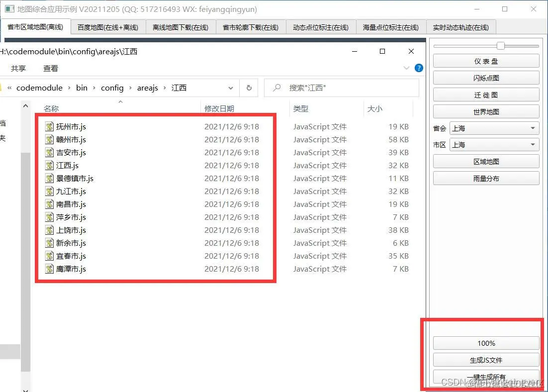Collapse the ribbon using the chevron near help

tap(405, 68)
